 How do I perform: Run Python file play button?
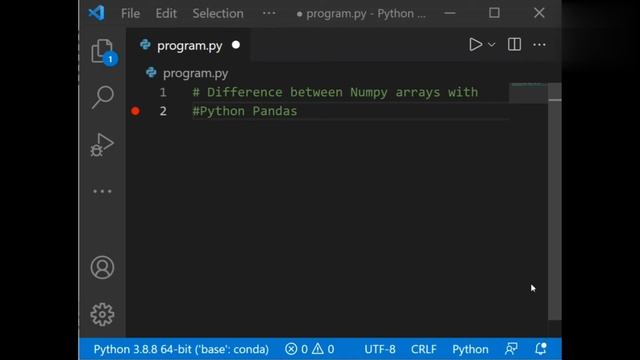(475, 44)
